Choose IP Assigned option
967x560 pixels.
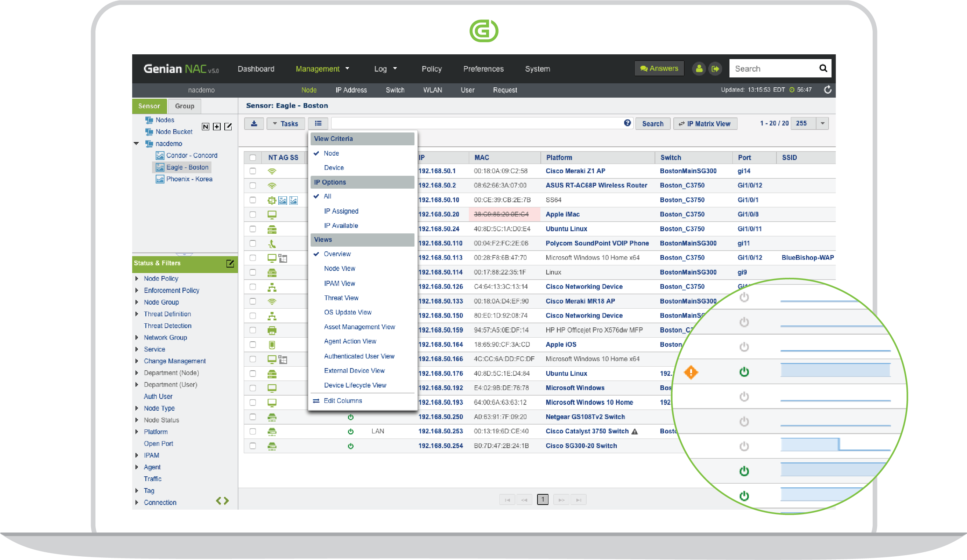(x=341, y=211)
